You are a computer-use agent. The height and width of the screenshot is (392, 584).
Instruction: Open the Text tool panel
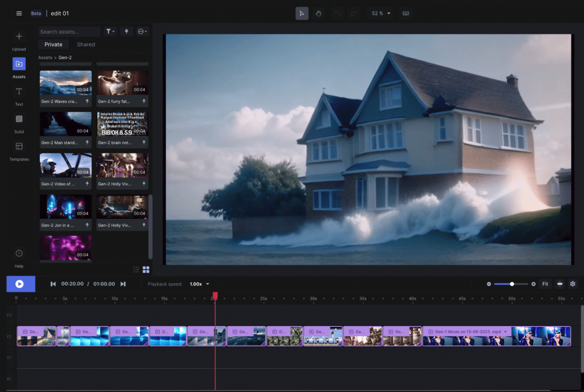(x=19, y=92)
